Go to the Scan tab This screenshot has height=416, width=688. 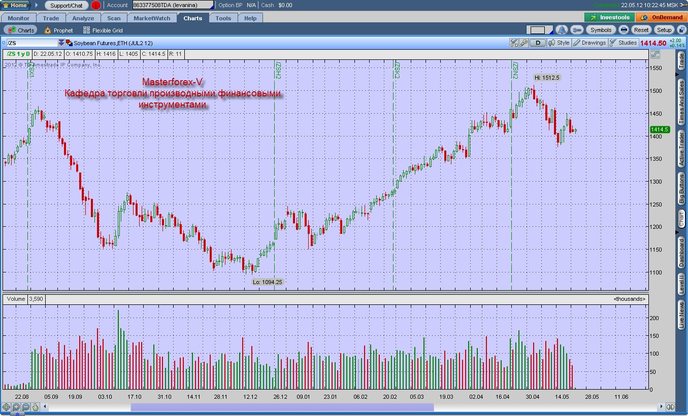pyautogui.click(x=114, y=18)
